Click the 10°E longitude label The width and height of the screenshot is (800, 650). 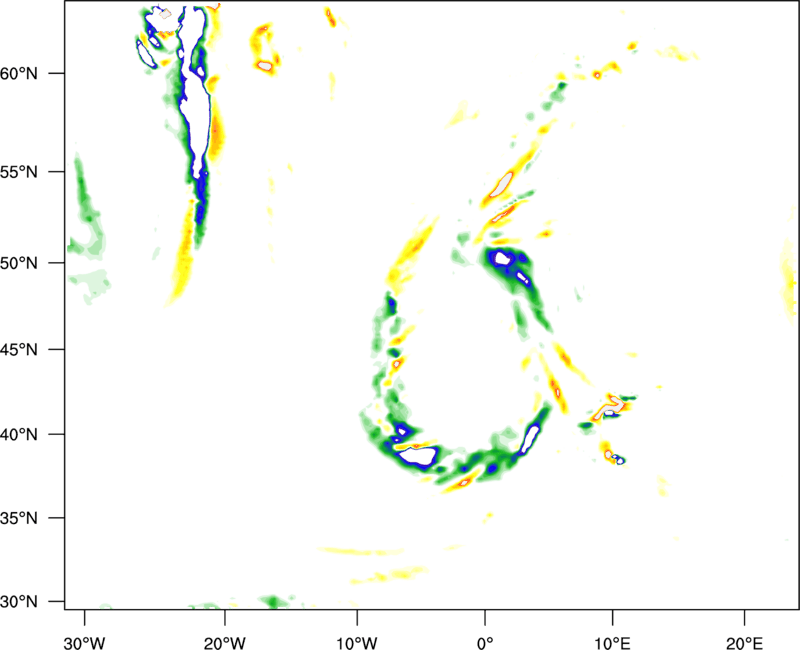(x=612, y=643)
